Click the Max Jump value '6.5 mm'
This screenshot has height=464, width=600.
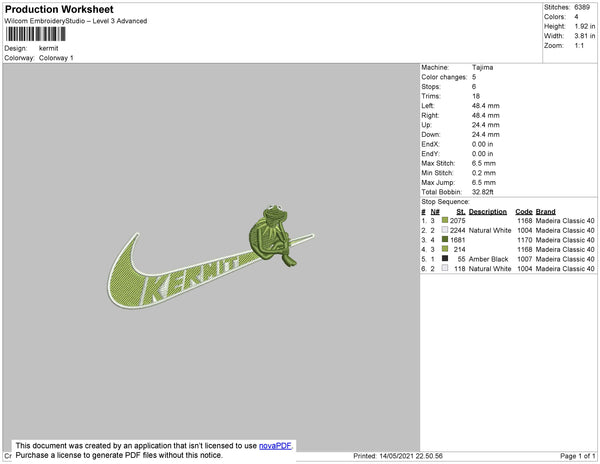pyautogui.click(x=484, y=182)
